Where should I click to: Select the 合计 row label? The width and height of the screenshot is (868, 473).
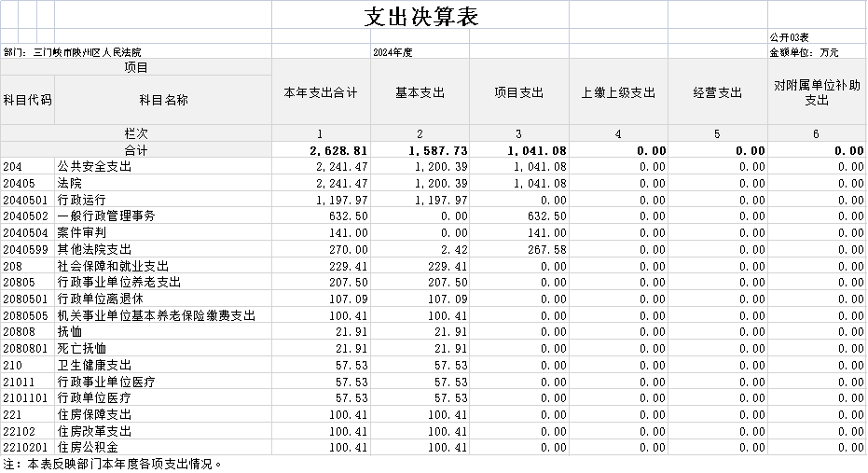(135, 150)
